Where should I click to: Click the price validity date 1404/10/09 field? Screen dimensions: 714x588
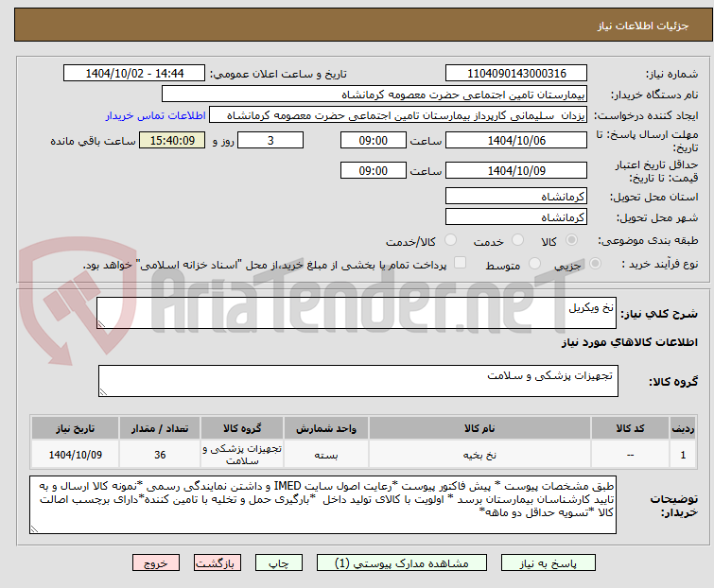(x=516, y=171)
